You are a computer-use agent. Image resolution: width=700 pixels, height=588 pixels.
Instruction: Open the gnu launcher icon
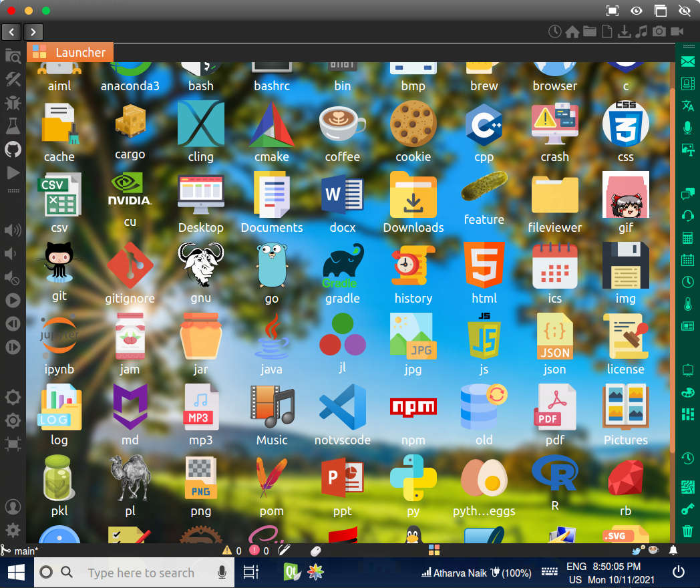pyautogui.click(x=201, y=265)
